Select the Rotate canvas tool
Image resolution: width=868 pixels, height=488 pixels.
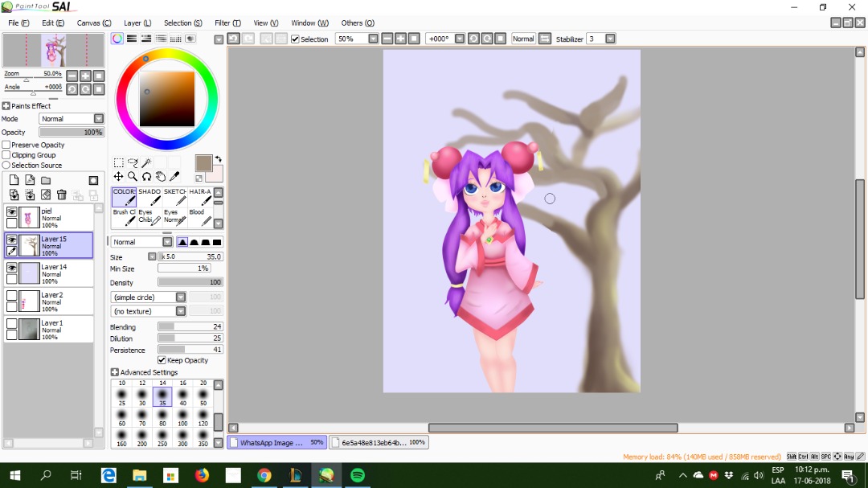[147, 176]
